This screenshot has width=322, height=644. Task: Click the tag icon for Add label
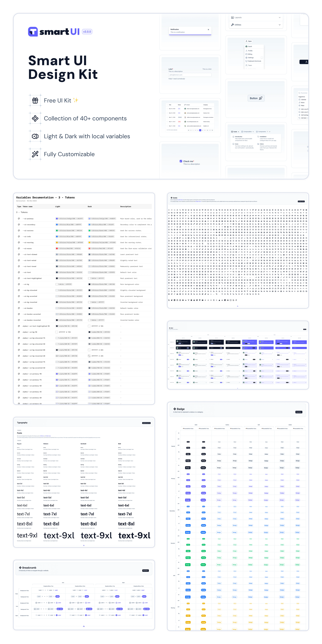tap(300, 118)
